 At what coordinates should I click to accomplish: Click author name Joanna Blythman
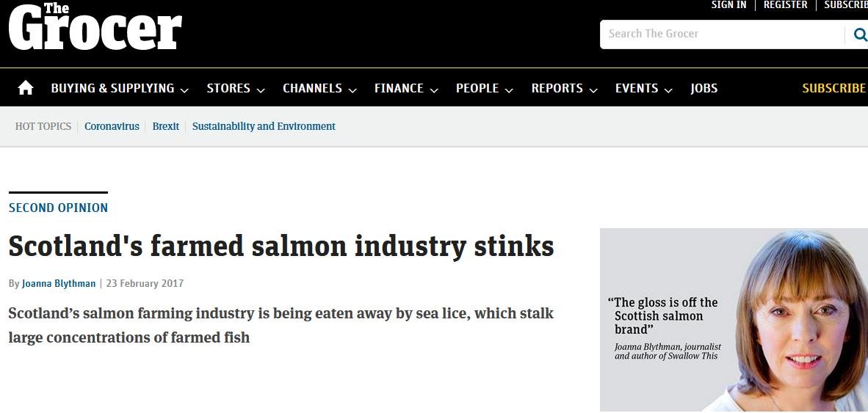[59, 283]
